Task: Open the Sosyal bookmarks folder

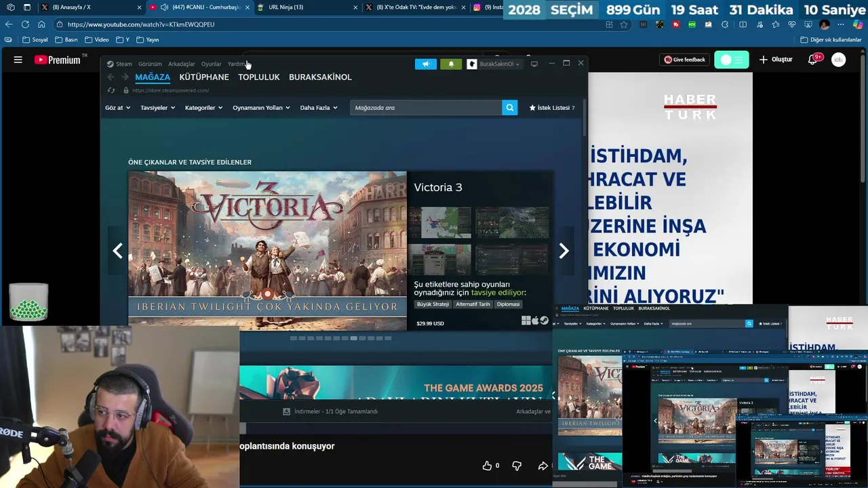Action: 35,40
